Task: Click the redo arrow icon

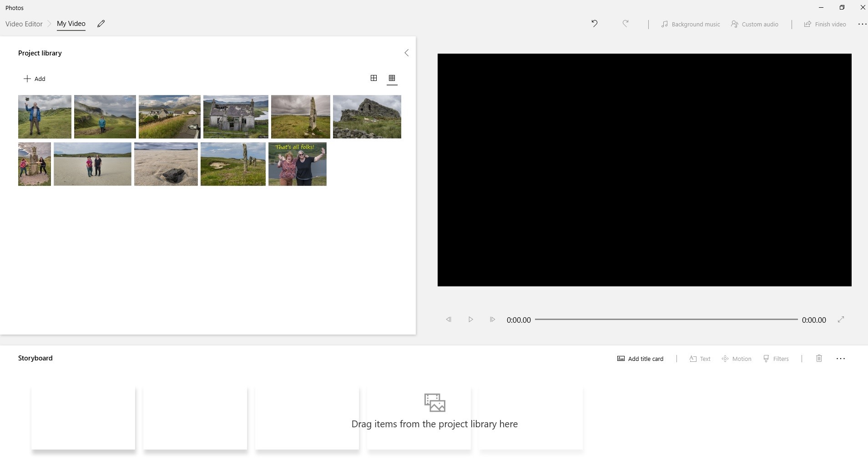Action: pyautogui.click(x=626, y=24)
